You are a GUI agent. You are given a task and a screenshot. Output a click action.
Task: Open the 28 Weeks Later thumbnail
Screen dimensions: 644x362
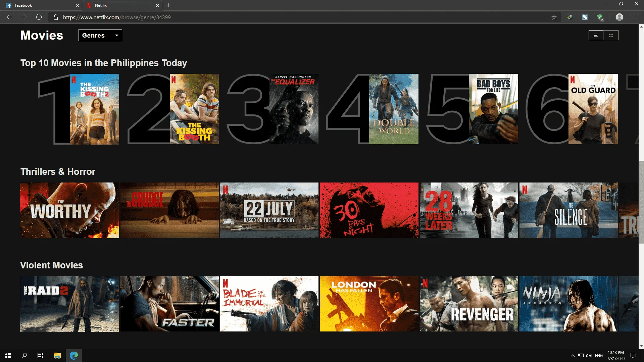coord(469,210)
